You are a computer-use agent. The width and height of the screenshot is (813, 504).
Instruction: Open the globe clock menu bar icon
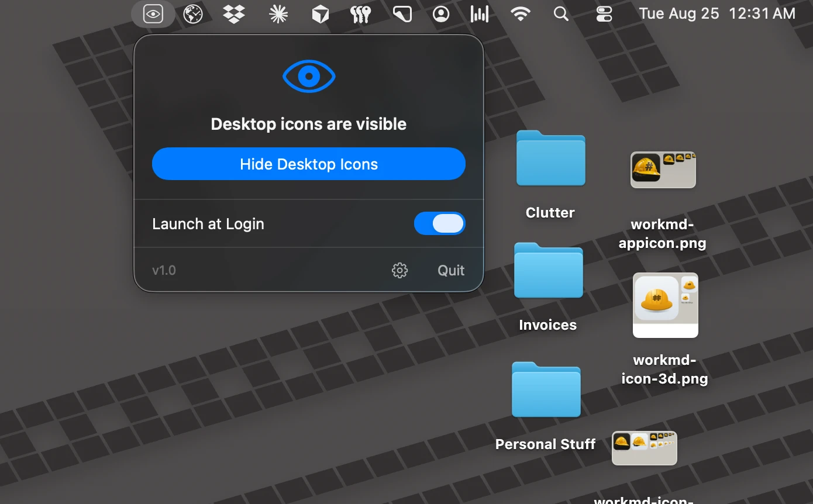pos(193,14)
